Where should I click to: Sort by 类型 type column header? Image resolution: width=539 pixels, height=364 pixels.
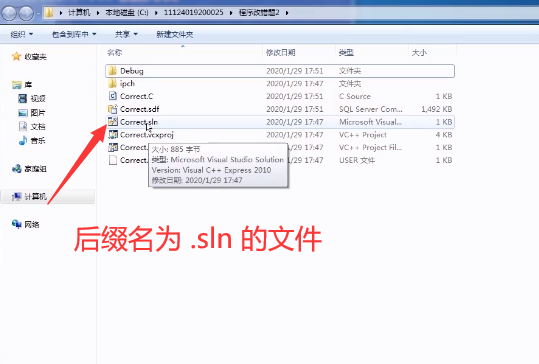[x=346, y=53]
